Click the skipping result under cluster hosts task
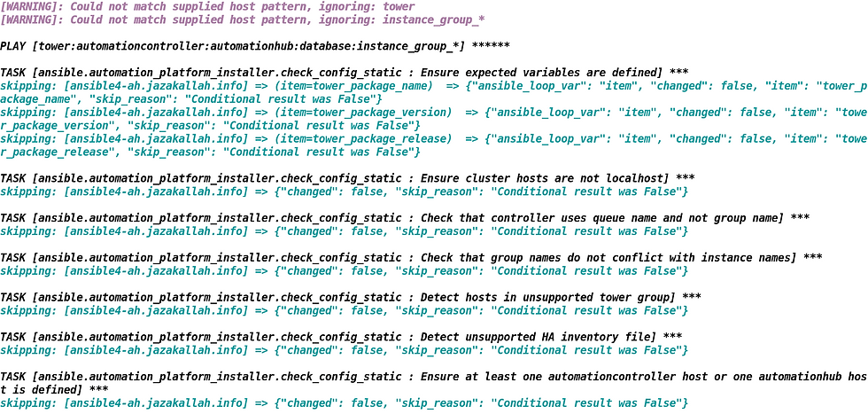Image resolution: width=868 pixels, height=414 pixels. pyautogui.click(x=345, y=191)
